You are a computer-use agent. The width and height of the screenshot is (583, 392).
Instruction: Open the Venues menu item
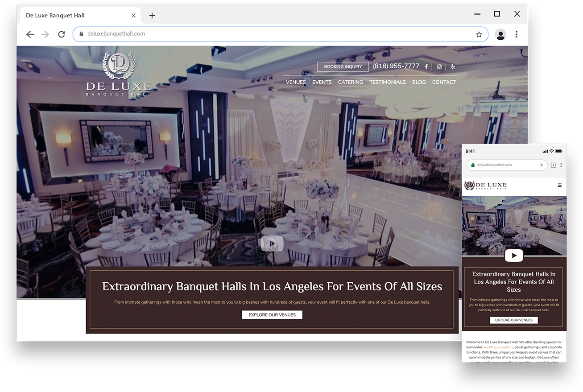(296, 82)
